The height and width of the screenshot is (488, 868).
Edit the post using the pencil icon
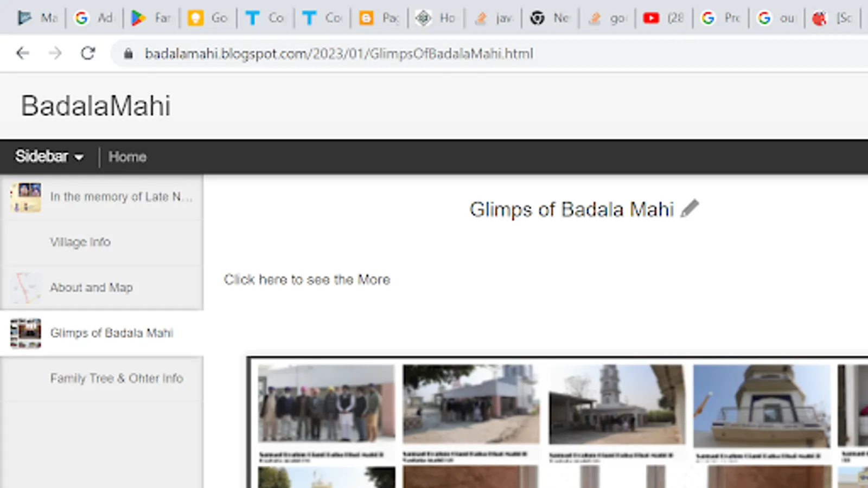[690, 208]
